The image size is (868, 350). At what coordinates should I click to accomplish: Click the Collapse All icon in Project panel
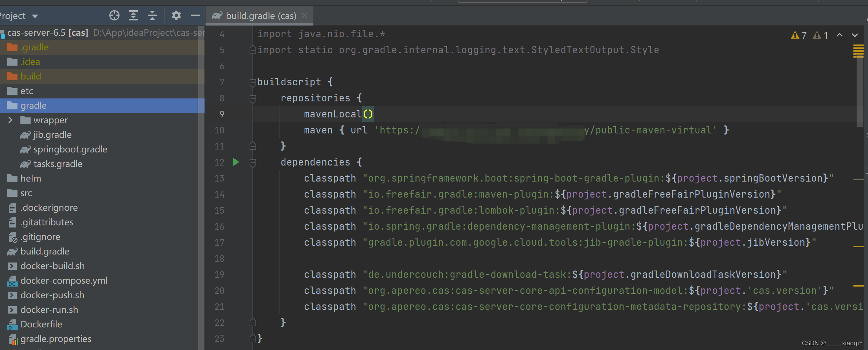(x=152, y=15)
